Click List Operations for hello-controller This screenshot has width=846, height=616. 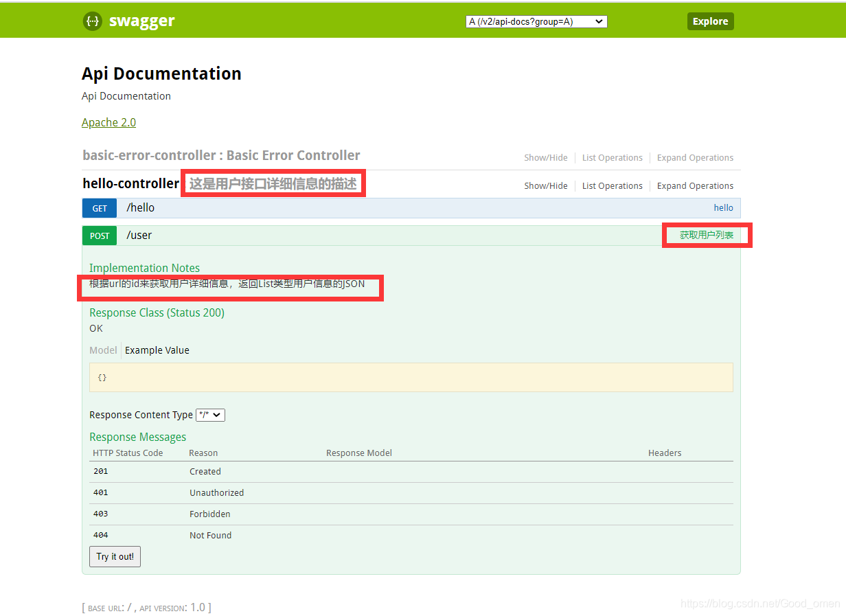pyautogui.click(x=613, y=185)
